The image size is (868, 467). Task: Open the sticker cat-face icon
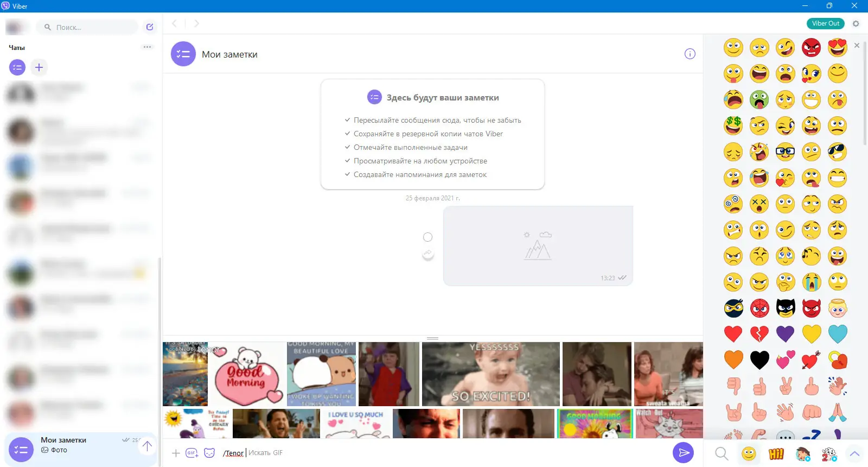tap(209, 453)
